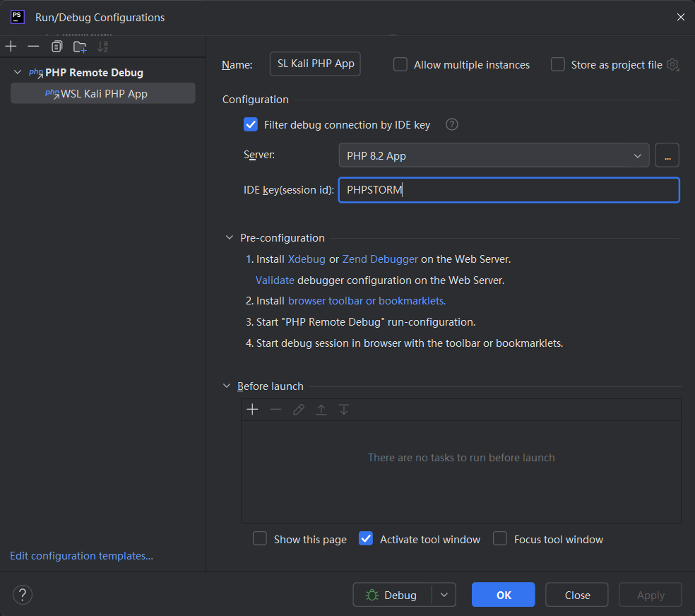
Task: Open Edit configuration templates link
Action: [x=81, y=556]
